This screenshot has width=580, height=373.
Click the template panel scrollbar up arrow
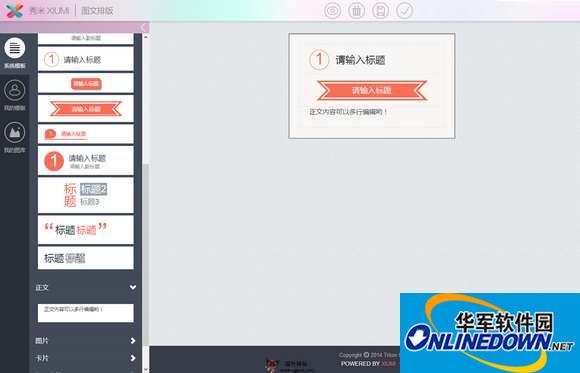tap(146, 37)
